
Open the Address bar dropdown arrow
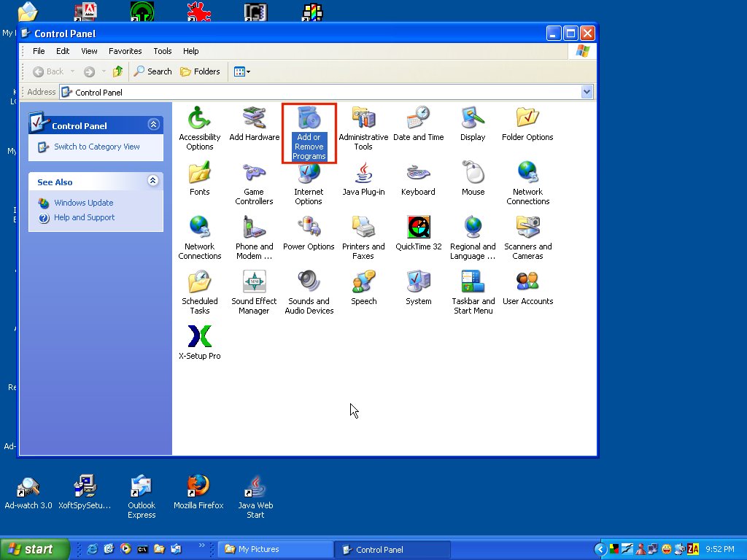coord(587,92)
